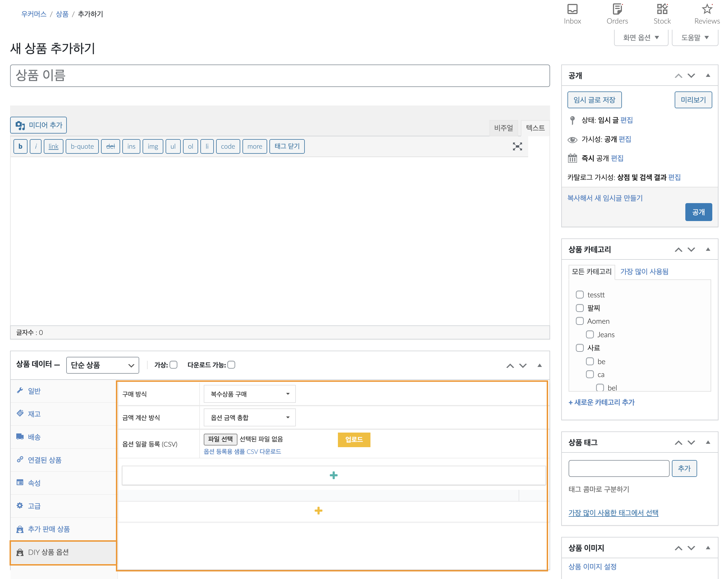
Task: Switch to the 비주얼 editor tab
Action: coord(503,128)
